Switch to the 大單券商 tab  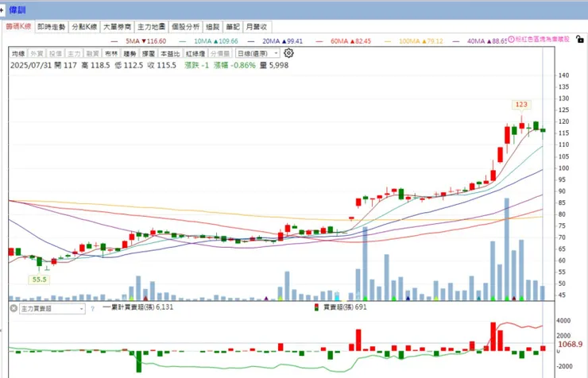point(118,27)
